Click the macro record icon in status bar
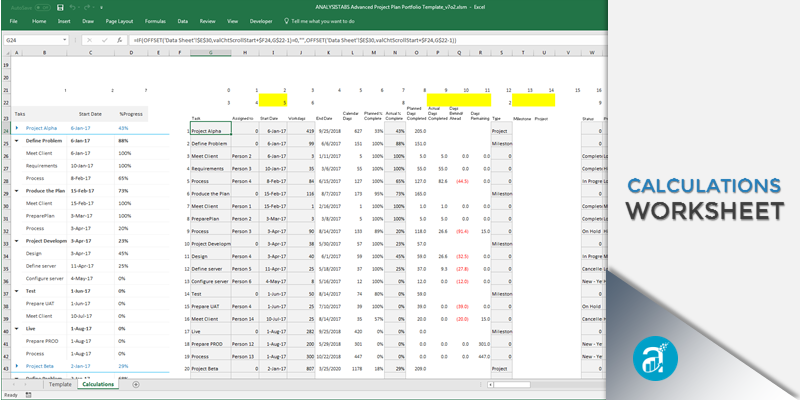 27,395
